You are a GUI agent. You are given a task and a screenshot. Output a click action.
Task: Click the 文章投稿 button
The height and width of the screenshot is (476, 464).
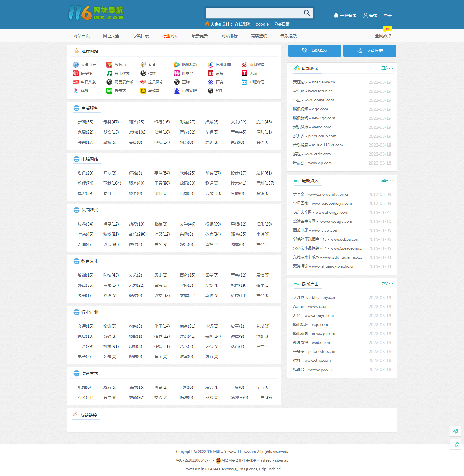370,51
